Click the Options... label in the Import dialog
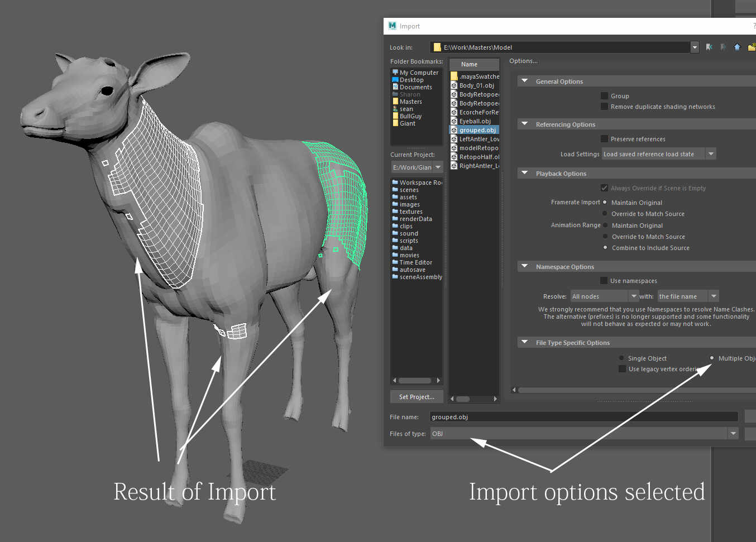 point(523,60)
